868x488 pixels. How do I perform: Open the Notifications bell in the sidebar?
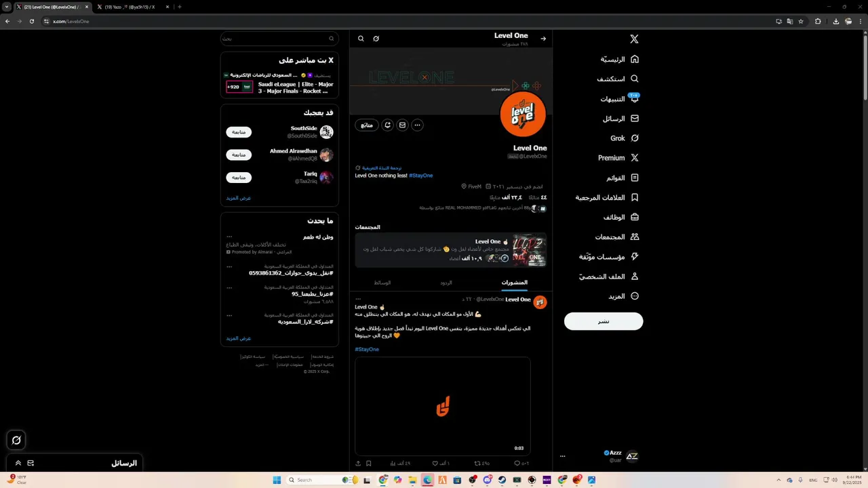(635, 99)
